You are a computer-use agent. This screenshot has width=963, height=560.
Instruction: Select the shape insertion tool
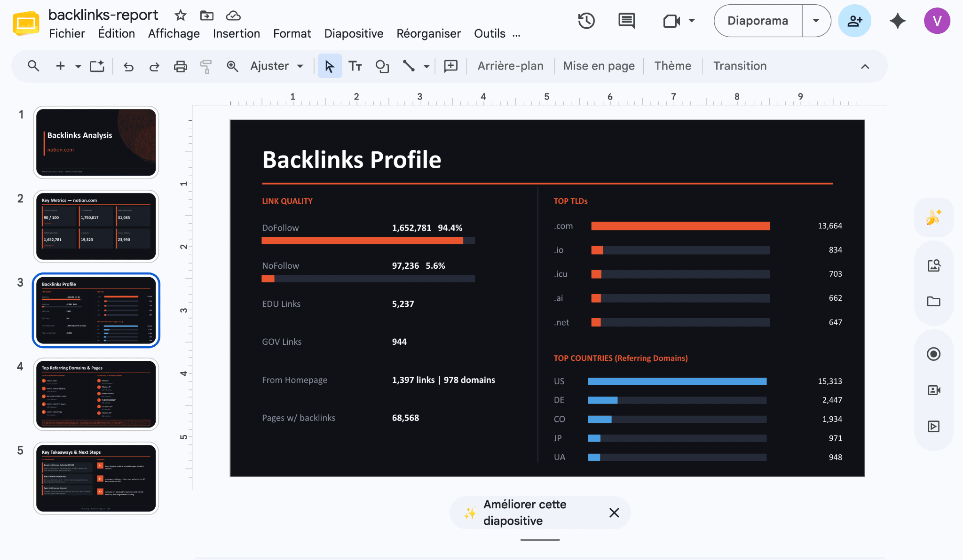(382, 66)
